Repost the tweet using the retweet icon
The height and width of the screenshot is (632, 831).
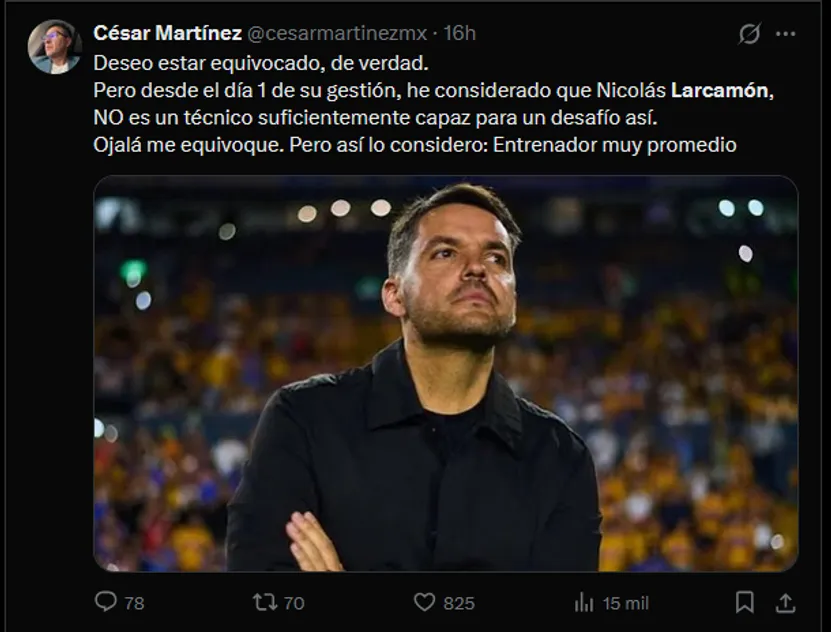(x=264, y=602)
